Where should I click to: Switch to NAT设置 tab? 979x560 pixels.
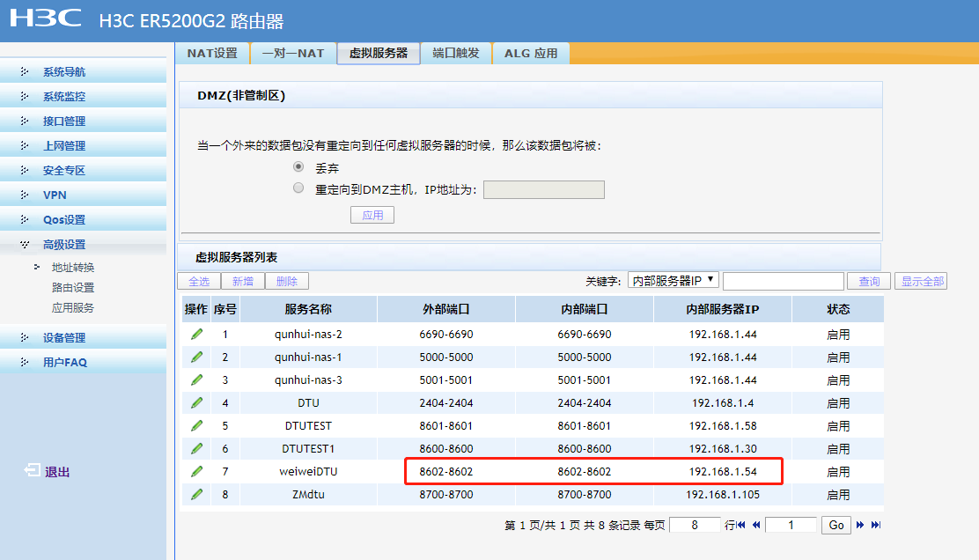pyautogui.click(x=212, y=54)
